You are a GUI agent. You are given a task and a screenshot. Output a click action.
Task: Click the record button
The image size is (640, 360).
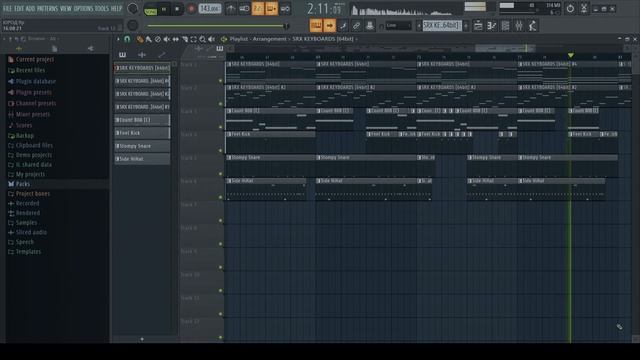(191, 9)
